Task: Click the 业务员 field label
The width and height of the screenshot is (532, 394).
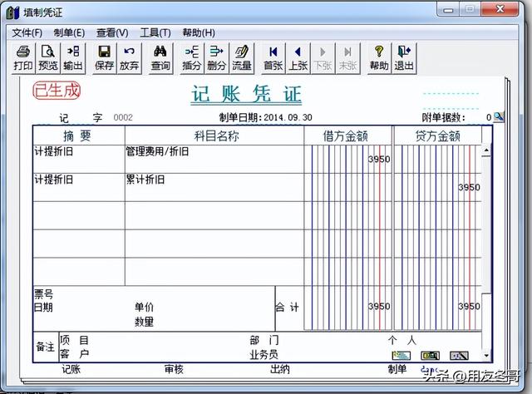Action: tap(264, 355)
